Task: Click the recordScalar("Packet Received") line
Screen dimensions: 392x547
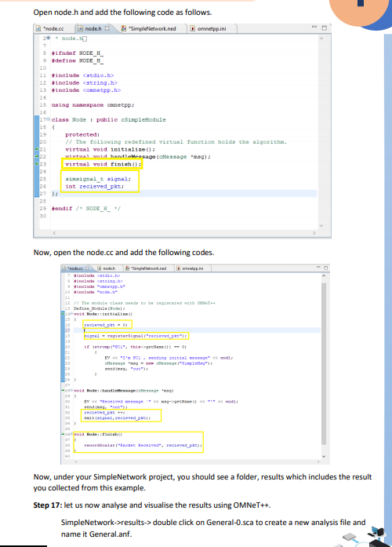Action: [x=143, y=445]
